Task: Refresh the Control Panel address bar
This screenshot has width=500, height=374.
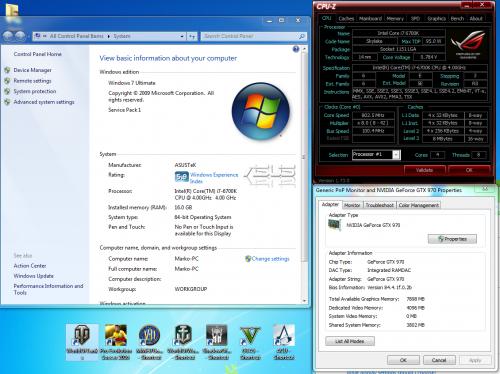Action: point(192,36)
